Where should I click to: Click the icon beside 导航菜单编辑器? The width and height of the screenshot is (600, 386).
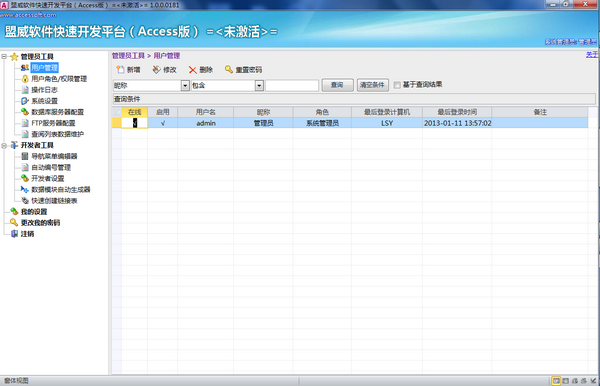coord(25,156)
